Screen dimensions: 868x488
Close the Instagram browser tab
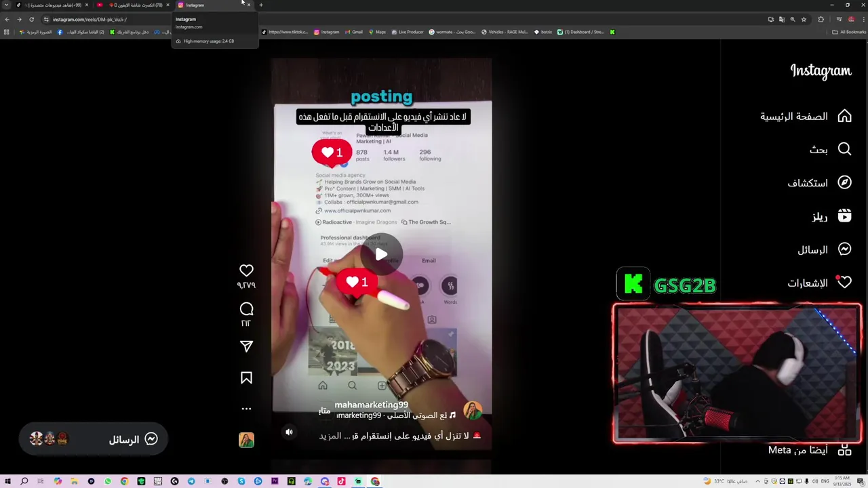click(x=249, y=5)
